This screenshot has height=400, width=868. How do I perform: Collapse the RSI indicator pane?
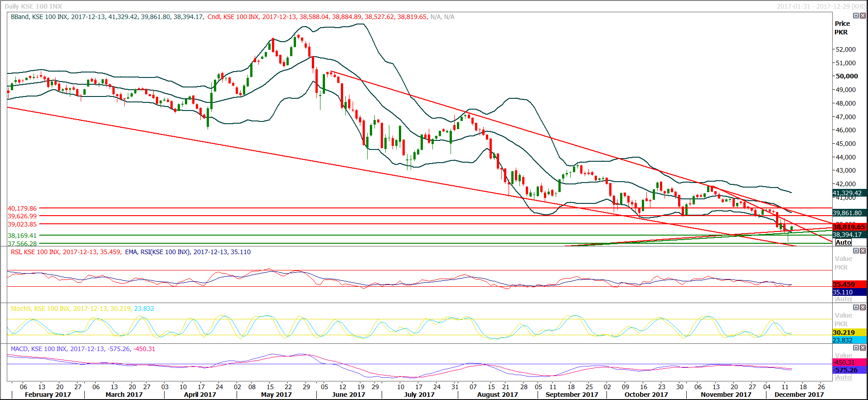(x=856, y=251)
